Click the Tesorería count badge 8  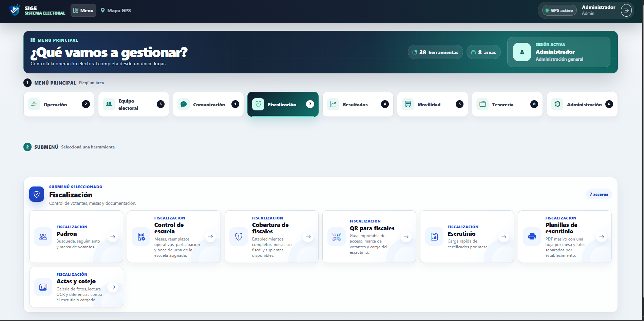(x=534, y=104)
